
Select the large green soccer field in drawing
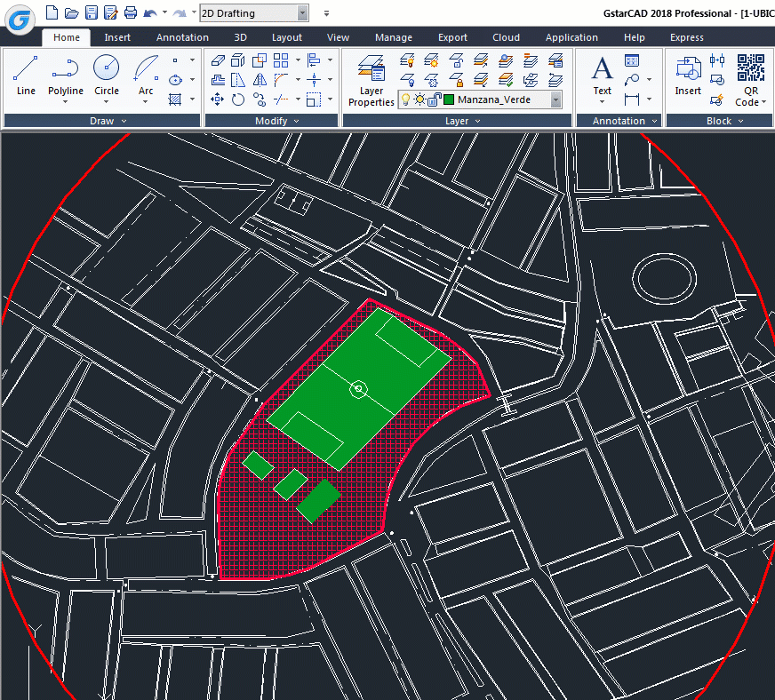coord(358,389)
